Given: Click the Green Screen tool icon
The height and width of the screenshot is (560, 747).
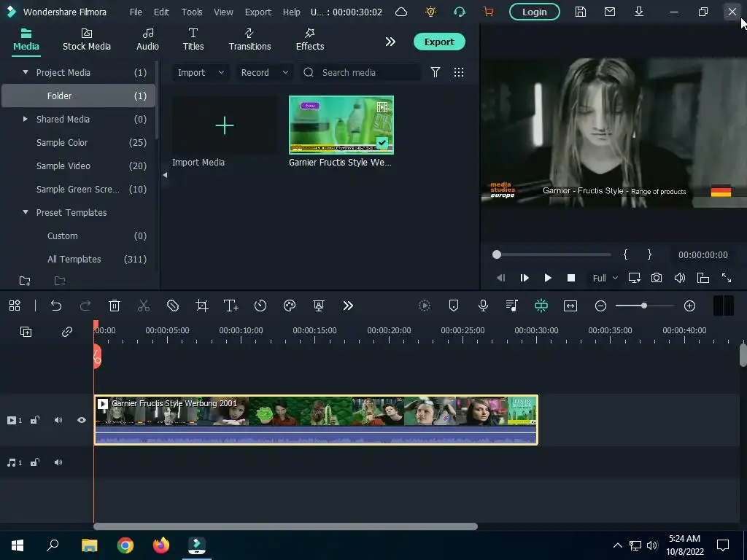Looking at the screenshot, I should coord(319,306).
